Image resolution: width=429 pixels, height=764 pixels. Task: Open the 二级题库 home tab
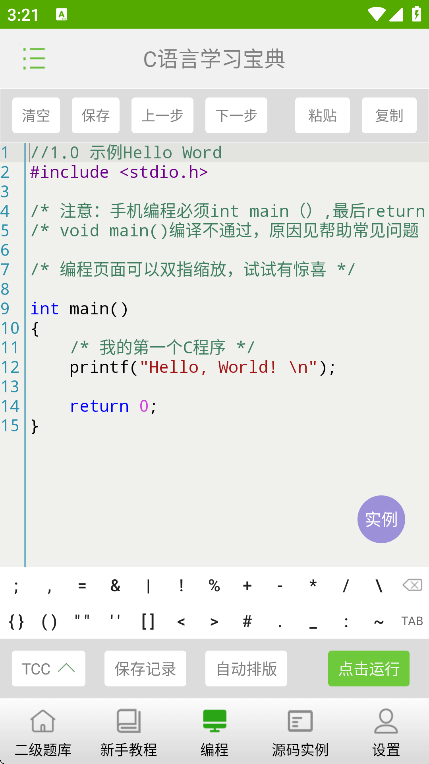(x=43, y=732)
